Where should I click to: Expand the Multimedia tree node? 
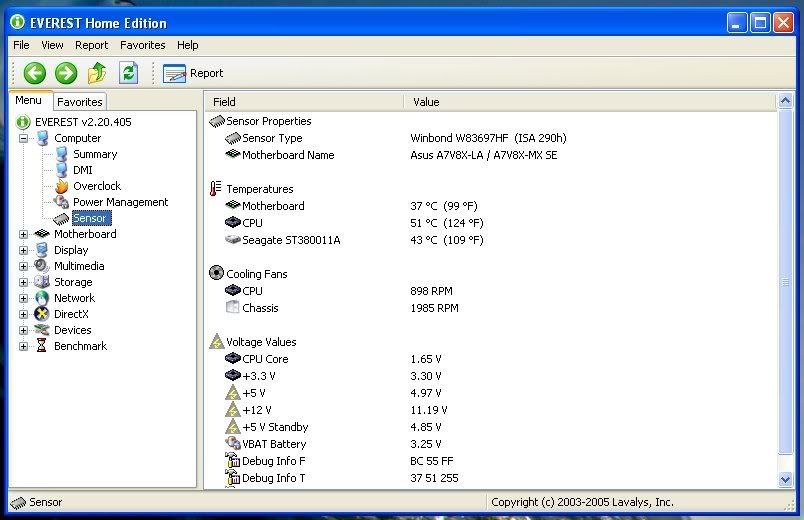tap(23, 266)
